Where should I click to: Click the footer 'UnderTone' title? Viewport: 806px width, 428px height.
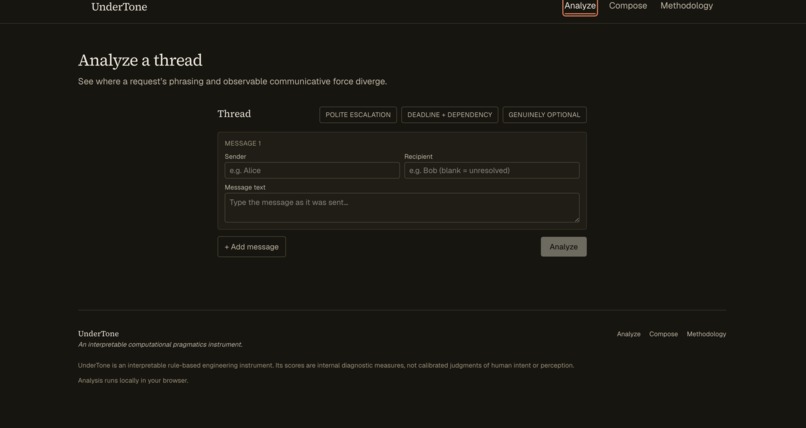click(x=98, y=333)
